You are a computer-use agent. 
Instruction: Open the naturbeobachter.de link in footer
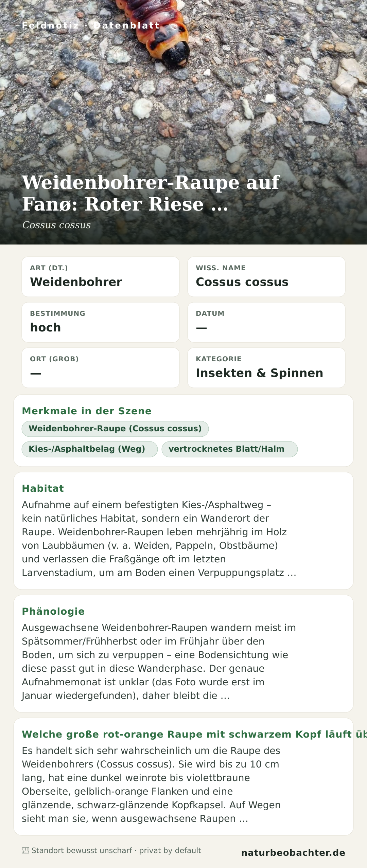293,853
